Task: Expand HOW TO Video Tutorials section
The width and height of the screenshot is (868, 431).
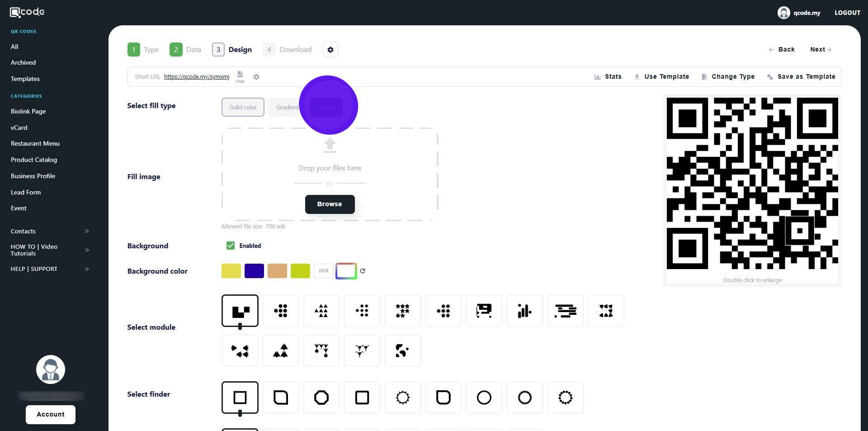Action: [50, 250]
